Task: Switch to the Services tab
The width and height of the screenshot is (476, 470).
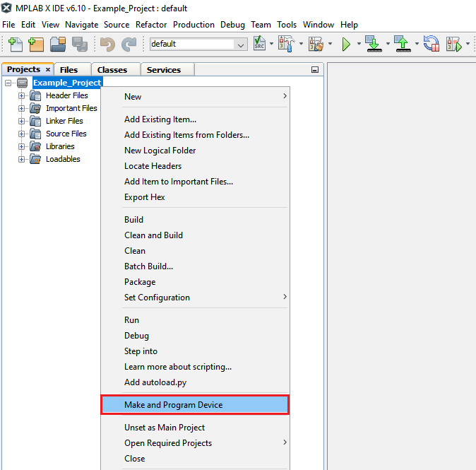Action: 167,70
